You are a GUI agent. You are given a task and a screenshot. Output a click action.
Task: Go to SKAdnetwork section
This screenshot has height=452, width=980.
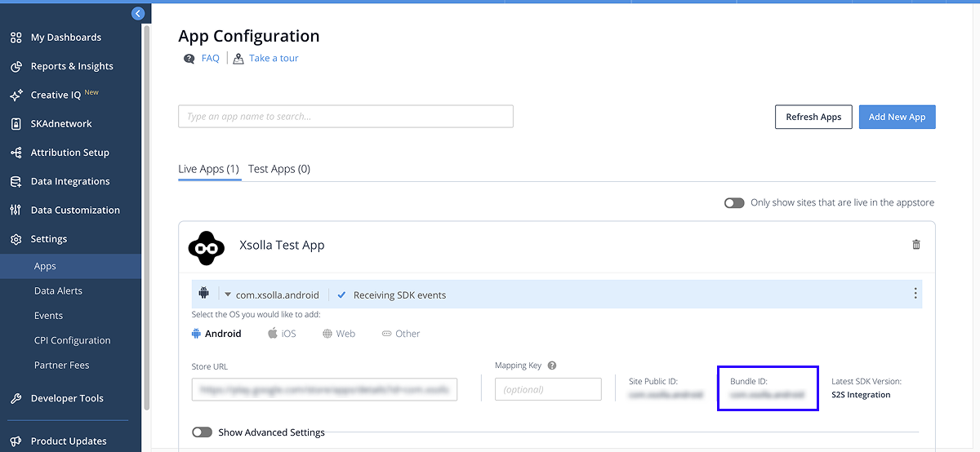(x=60, y=124)
